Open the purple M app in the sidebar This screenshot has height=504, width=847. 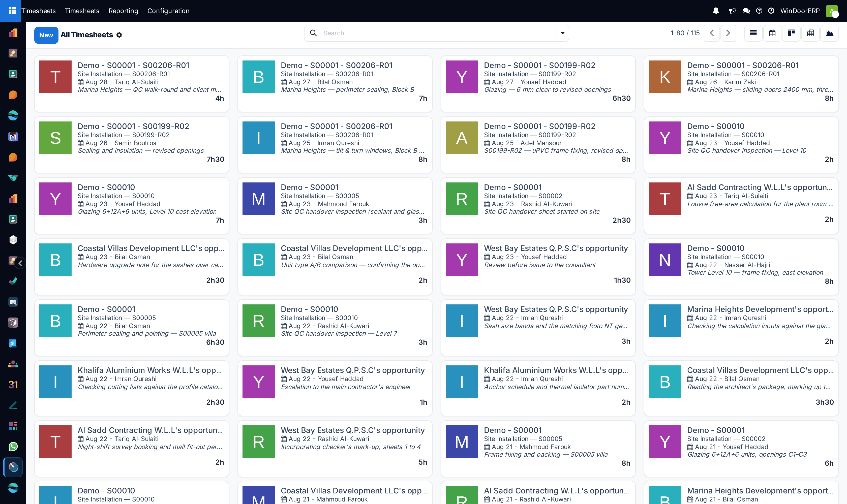[x=13, y=137]
